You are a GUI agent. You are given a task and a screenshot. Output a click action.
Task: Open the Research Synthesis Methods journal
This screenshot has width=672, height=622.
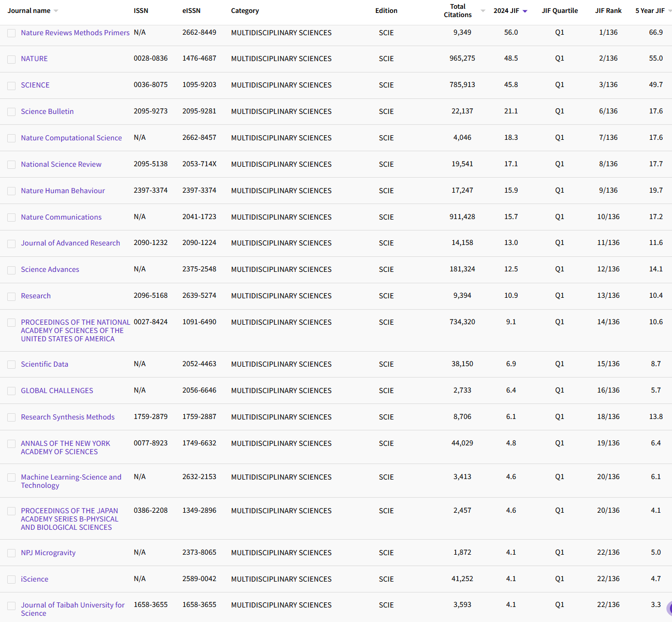click(68, 417)
